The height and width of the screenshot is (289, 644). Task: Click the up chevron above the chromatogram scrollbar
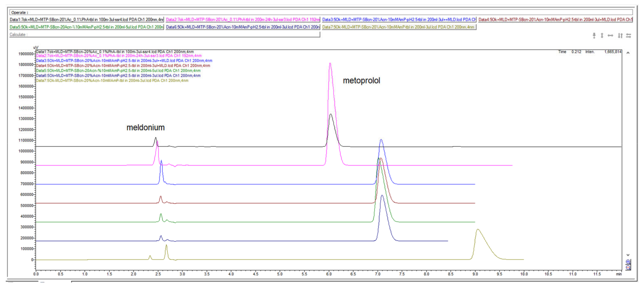coord(628,53)
